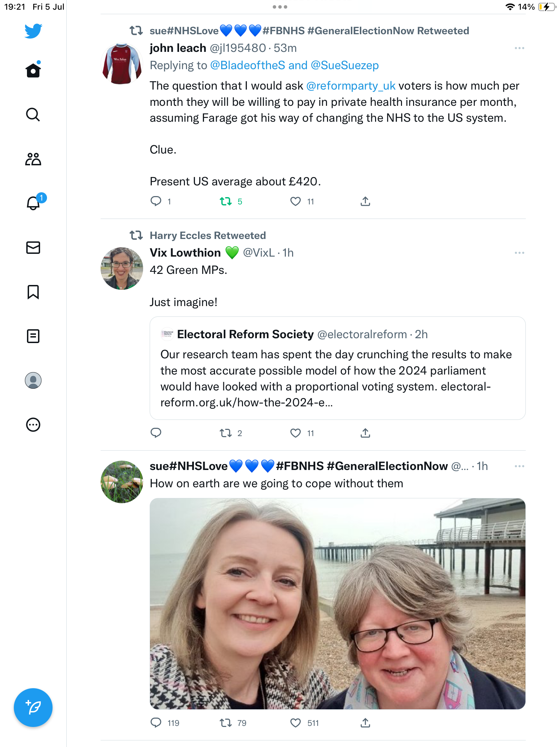Open the Home timeline icon
560x747 pixels.
pos(33,71)
